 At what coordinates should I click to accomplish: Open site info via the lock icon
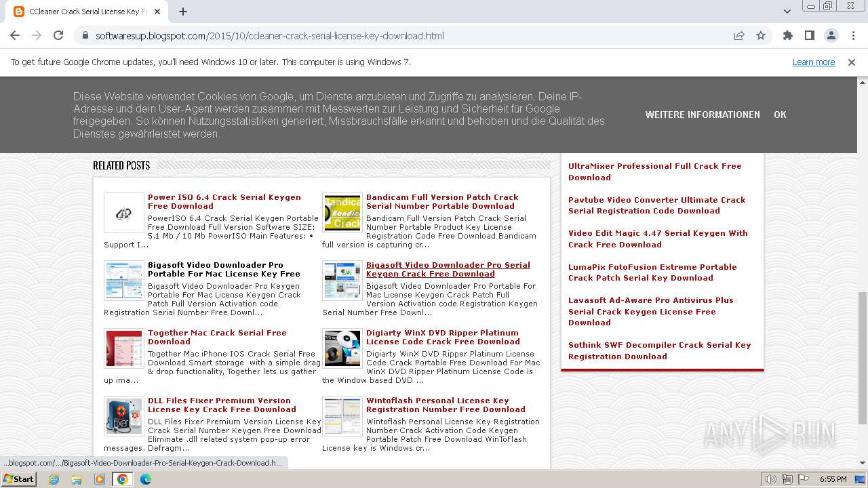pyautogui.click(x=85, y=36)
